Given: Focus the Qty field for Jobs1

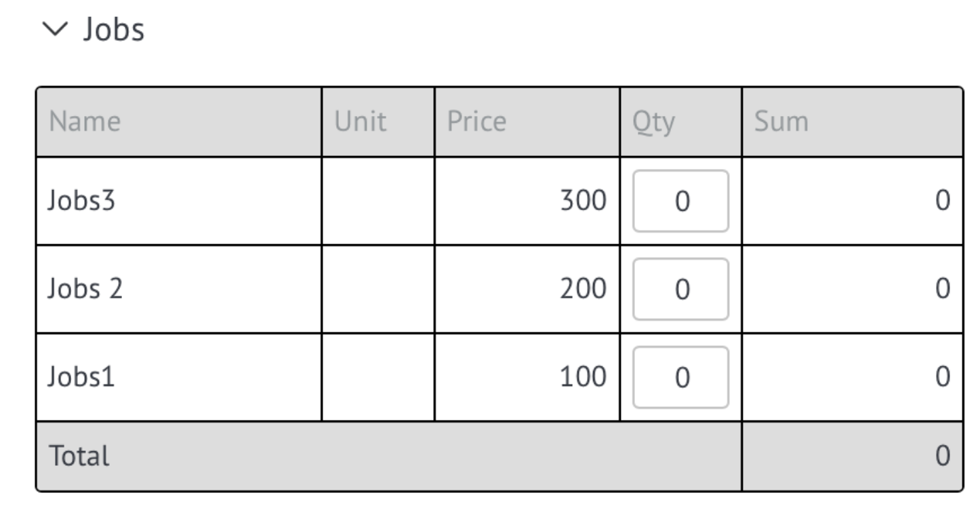Looking at the screenshot, I should [x=680, y=378].
